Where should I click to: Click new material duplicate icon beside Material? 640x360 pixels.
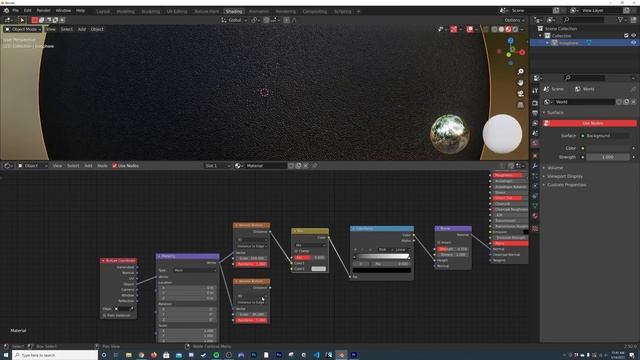point(298,166)
